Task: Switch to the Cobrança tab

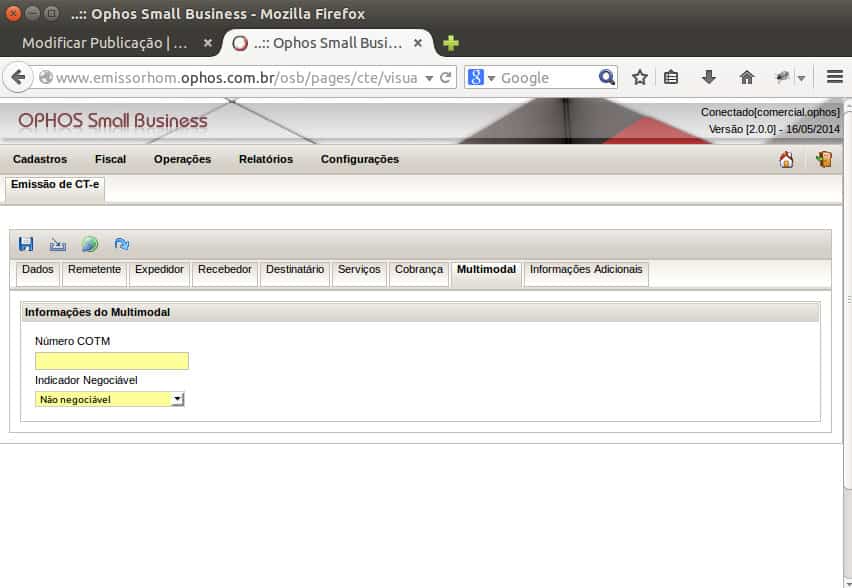Action: tap(418, 273)
